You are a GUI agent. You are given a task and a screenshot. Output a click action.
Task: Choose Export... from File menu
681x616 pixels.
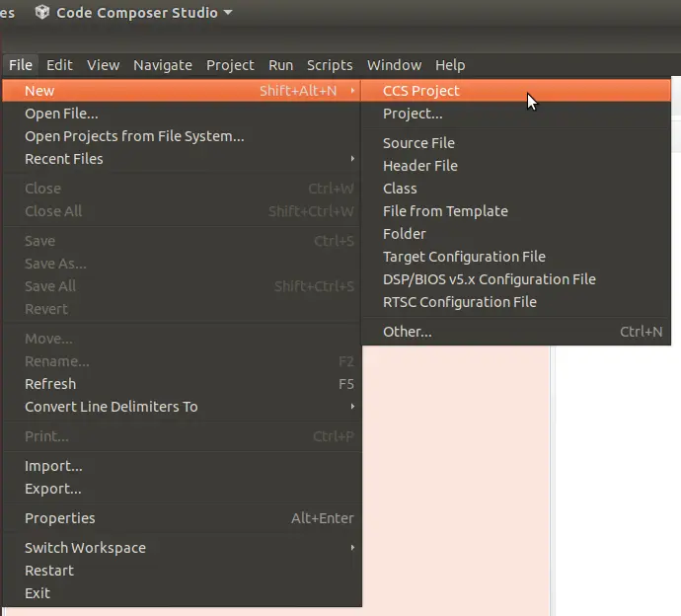click(182, 489)
